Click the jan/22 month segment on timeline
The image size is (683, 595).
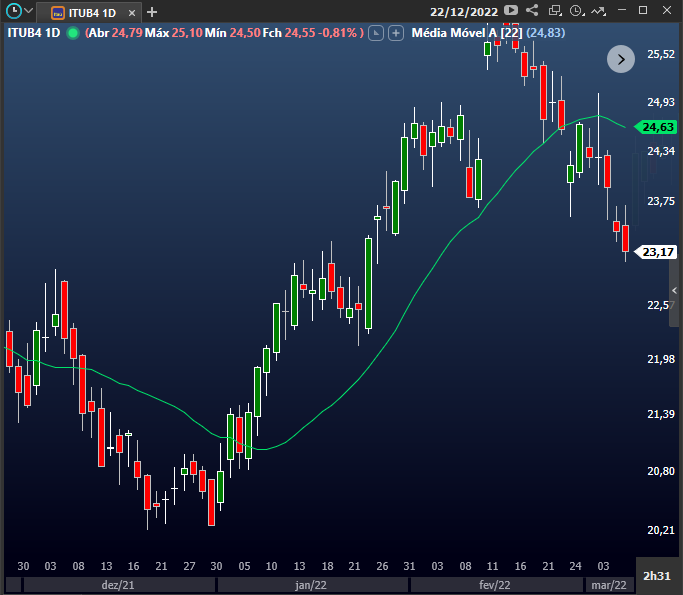tap(311, 585)
